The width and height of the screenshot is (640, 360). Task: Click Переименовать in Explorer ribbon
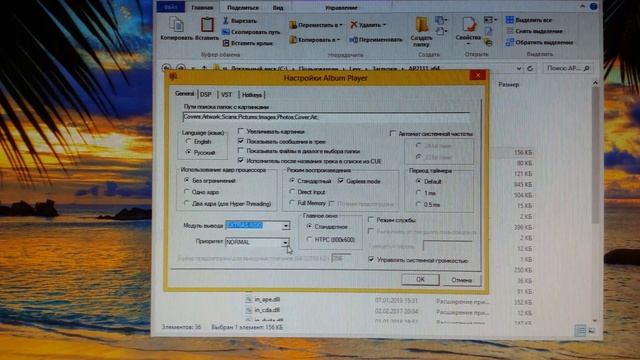click(x=376, y=40)
